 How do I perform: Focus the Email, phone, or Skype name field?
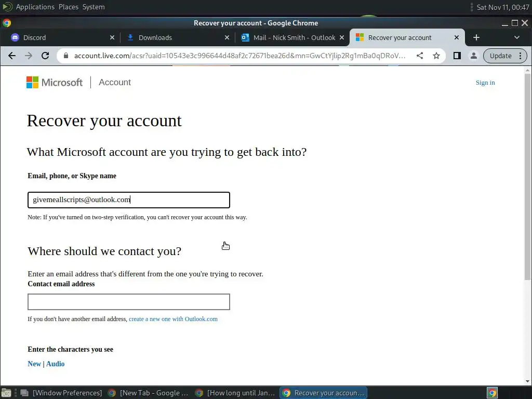(129, 200)
